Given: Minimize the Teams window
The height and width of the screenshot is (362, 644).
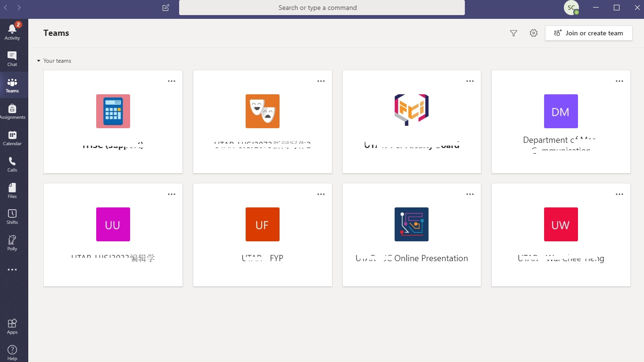Looking at the screenshot, I should pyautogui.click(x=596, y=8).
